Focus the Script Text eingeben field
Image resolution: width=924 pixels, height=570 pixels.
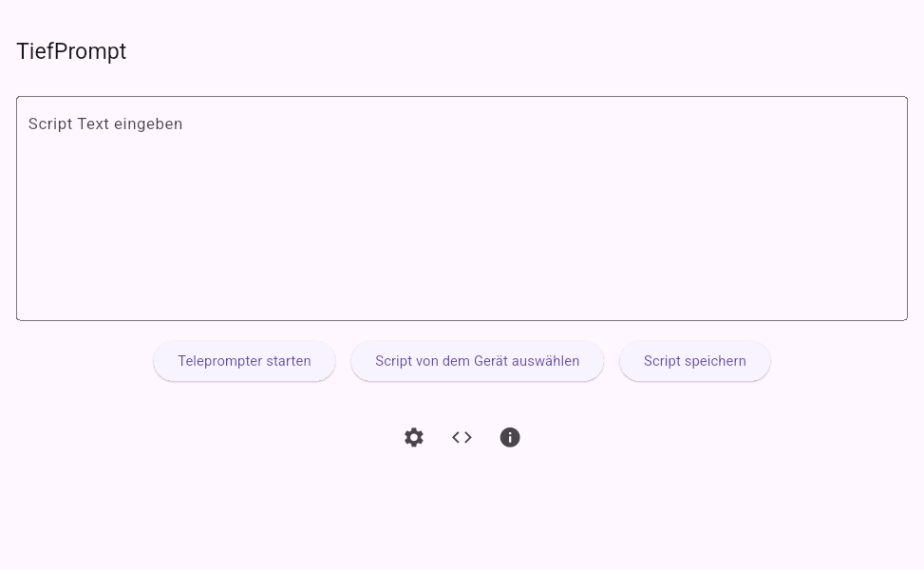462,208
